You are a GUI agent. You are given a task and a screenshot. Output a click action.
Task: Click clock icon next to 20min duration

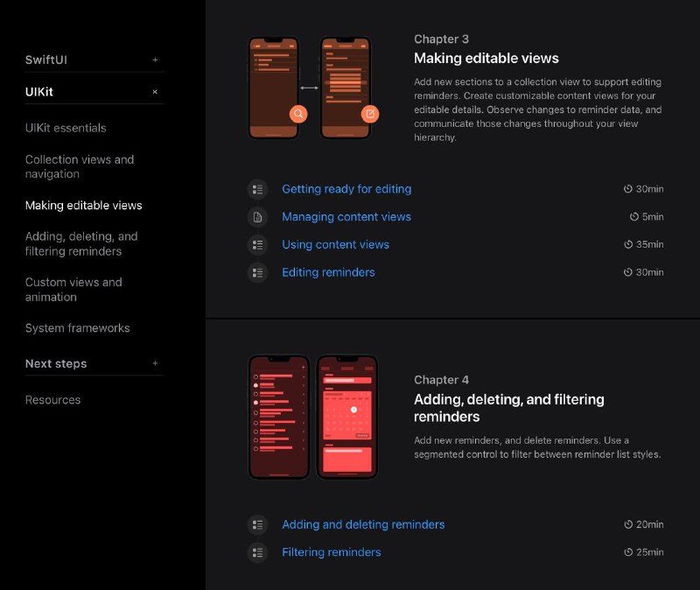click(628, 524)
